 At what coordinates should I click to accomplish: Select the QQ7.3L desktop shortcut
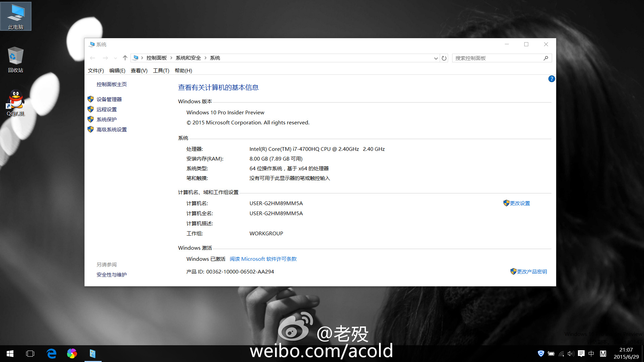pos(16,103)
